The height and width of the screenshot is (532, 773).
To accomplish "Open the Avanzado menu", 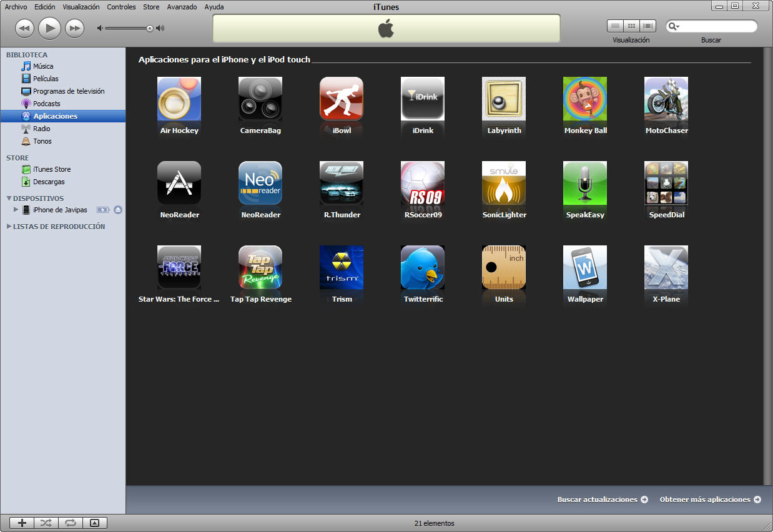I will tap(182, 7).
